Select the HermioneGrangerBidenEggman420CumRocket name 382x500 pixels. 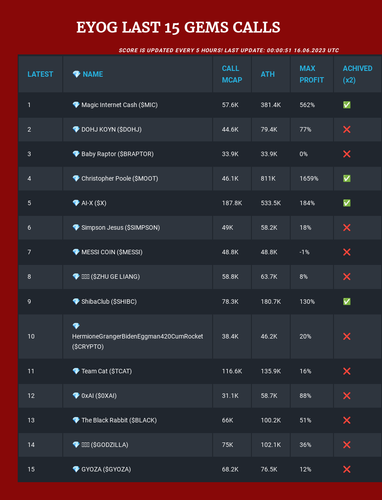pos(137,336)
